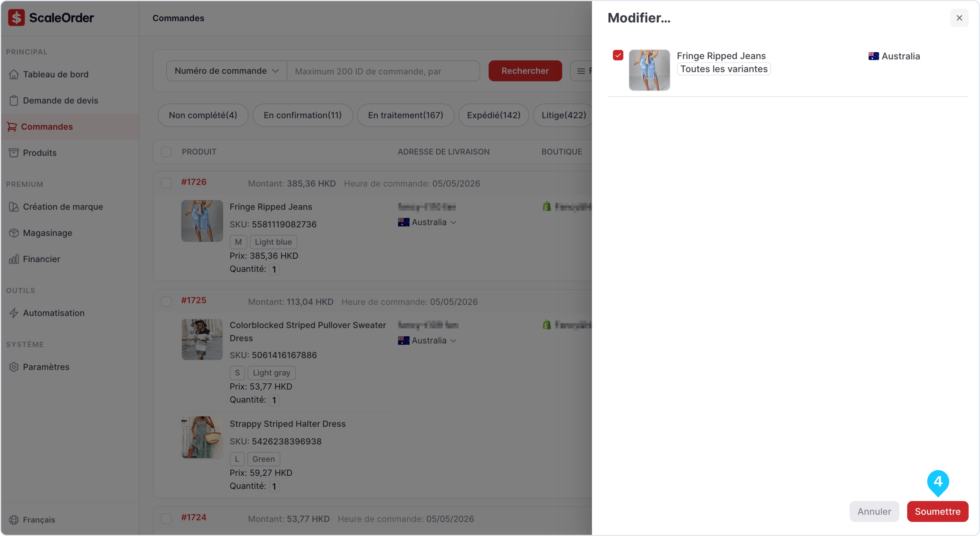The width and height of the screenshot is (980, 536).
Task: Open Expédié(142) tab
Action: point(493,115)
